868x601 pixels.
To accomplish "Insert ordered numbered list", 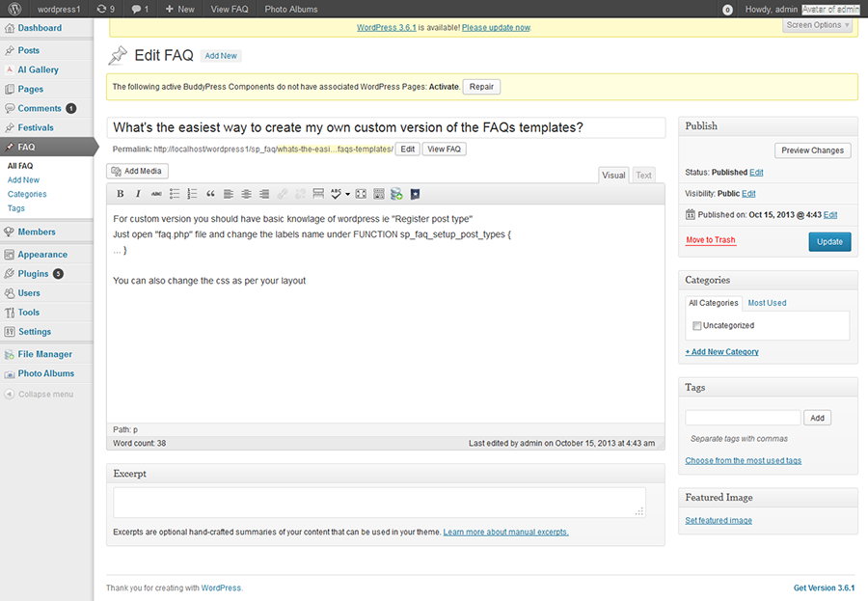I will tap(192, 194).
